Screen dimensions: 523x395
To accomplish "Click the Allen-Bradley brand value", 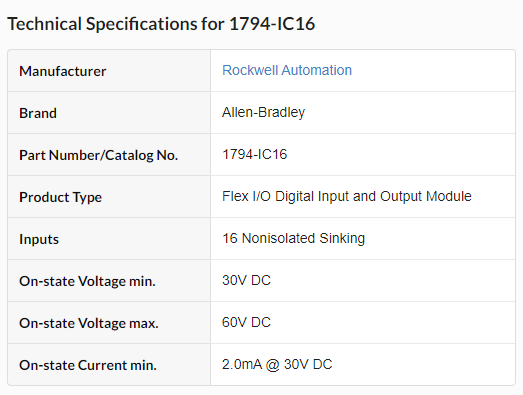I will [x=264, y=113].
